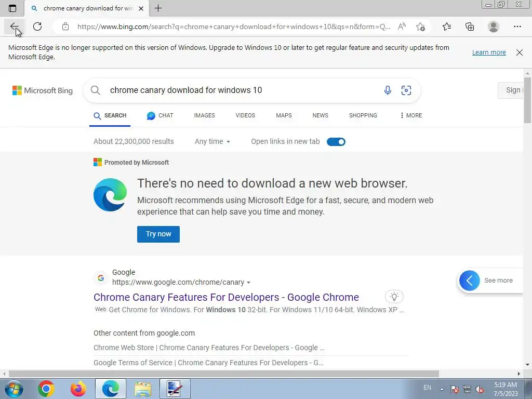This screenshot has width=532, height=399.
Task: Add this page to favorites star icon
Action: click(x=420, y=26)
